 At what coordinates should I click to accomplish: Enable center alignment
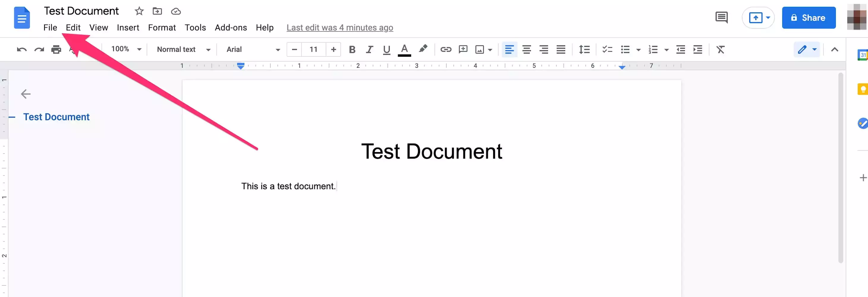(x=526, y=50)
